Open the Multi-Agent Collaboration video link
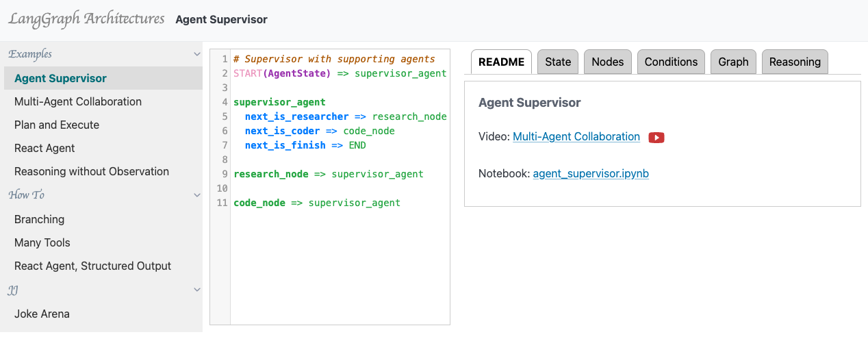The width and height of the screenshot is (868, 341). pyautogui.click(x=576, y=137)
